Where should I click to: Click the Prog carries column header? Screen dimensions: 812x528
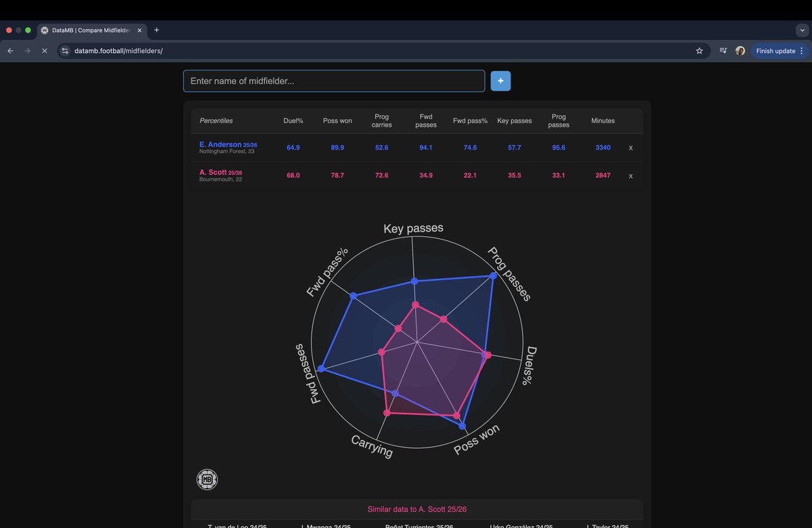point(382,120)
